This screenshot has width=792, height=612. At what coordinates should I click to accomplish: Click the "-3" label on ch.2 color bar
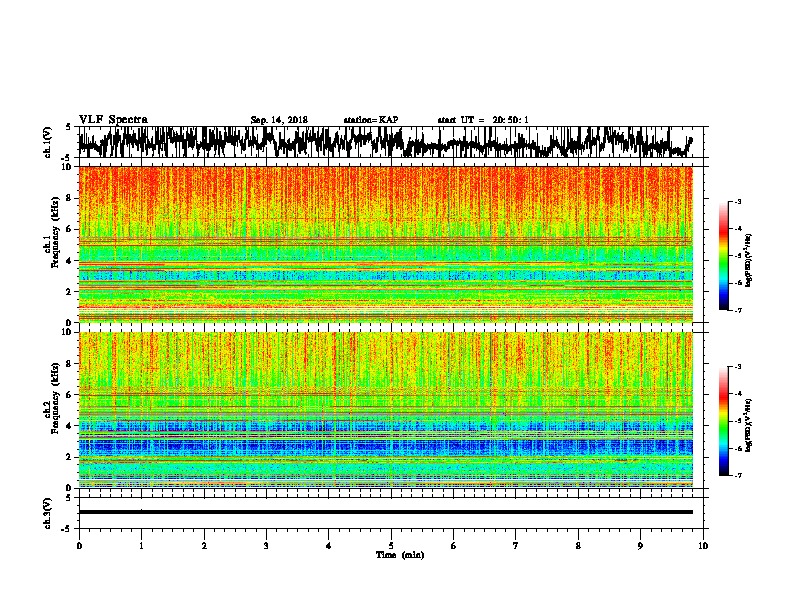pos(738,367)
